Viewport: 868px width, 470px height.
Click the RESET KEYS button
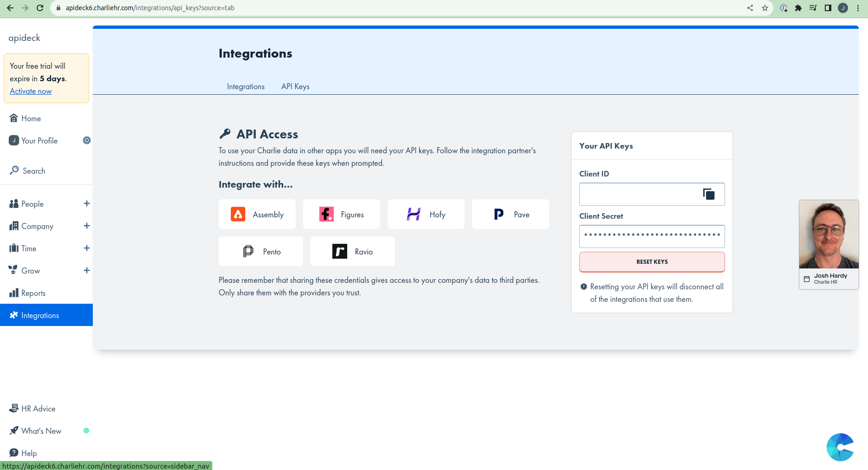652,262
